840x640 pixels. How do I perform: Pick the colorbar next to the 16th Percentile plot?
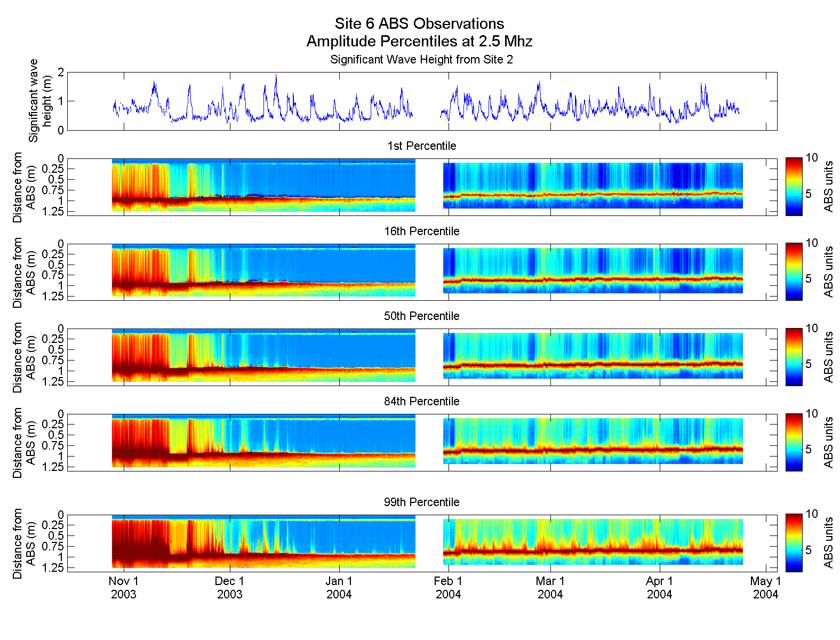tap(794, 271)
